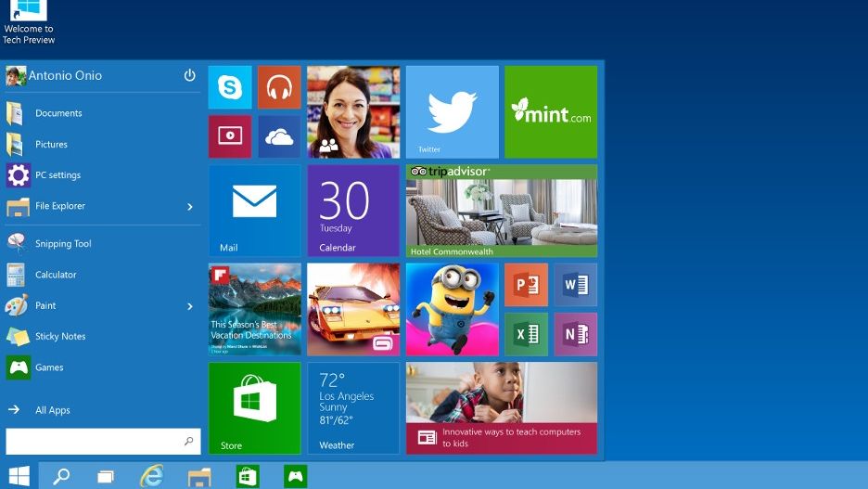Open the Skype tile

tap(230, 87)
